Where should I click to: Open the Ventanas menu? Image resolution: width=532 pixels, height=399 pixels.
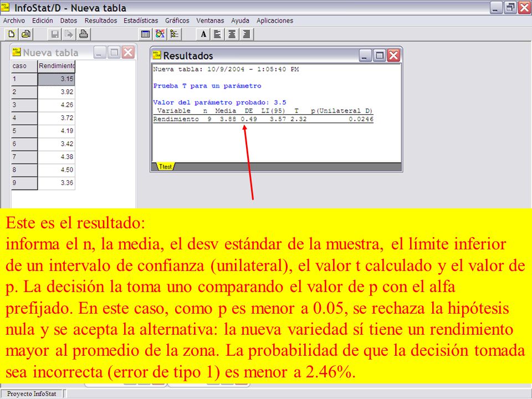(x=210, y=21)
